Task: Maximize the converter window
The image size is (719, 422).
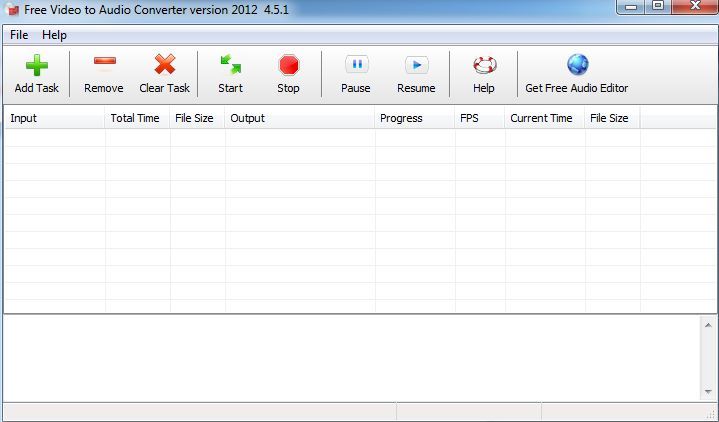Action: pos(658,6)
